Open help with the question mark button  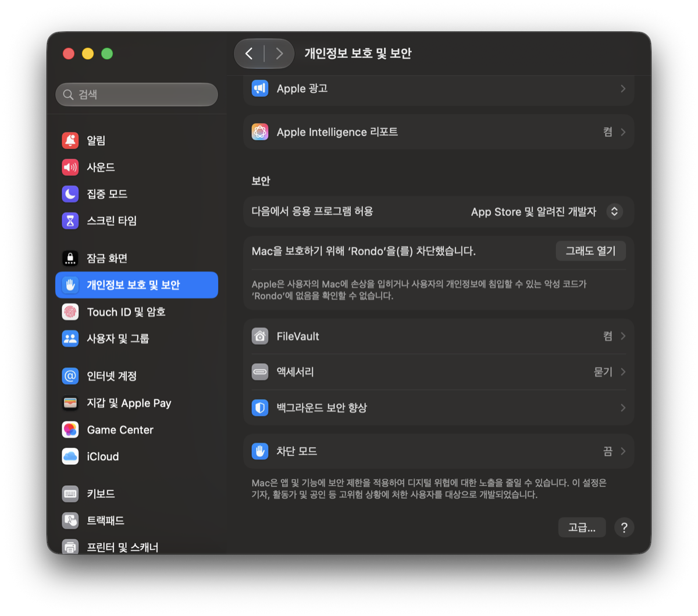coord(624,528)
